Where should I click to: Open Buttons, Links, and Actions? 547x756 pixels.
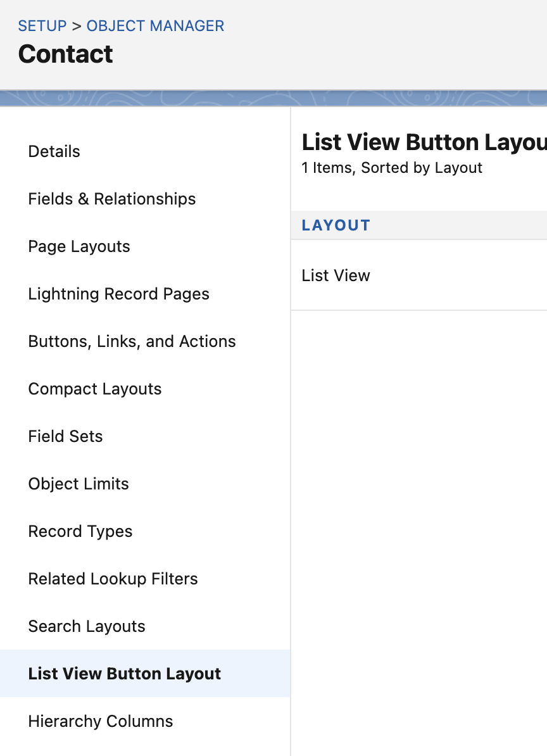pyautogui.click(x=132, y=341)
